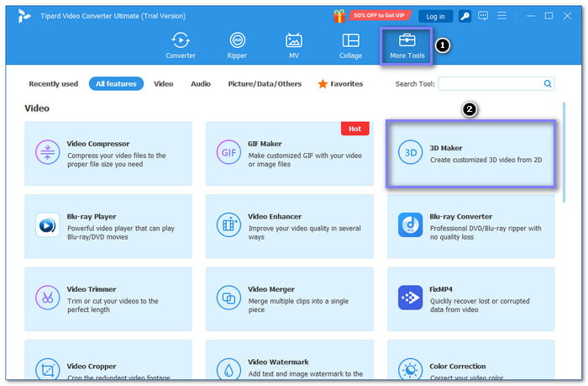Click the GIF Maker title text

coord(265,144)
